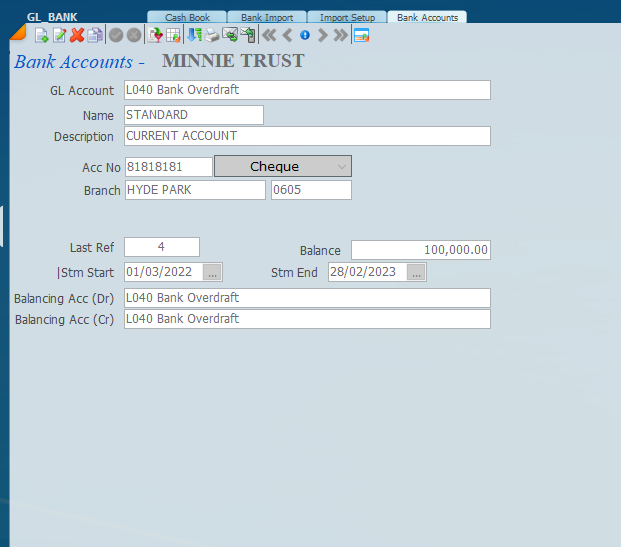Image resolution: width=621 pixels, height=547 pixels.
Task: Click the edit record pencil icon
Action: [59, 35]
